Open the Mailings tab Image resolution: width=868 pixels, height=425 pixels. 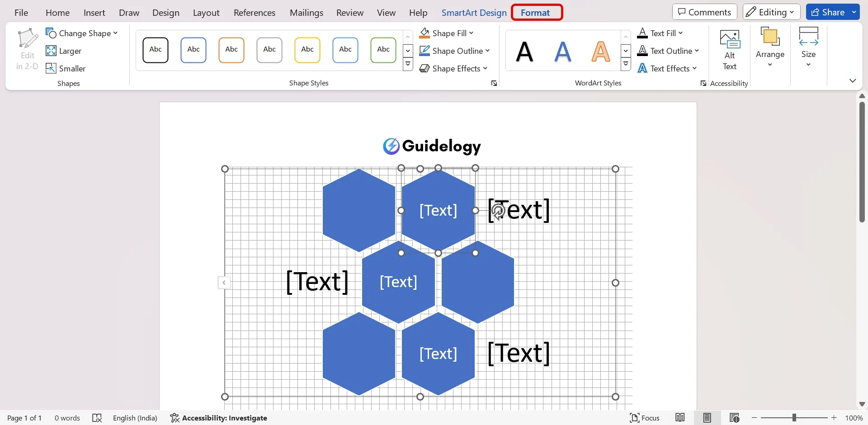click(x=307, y=13)
